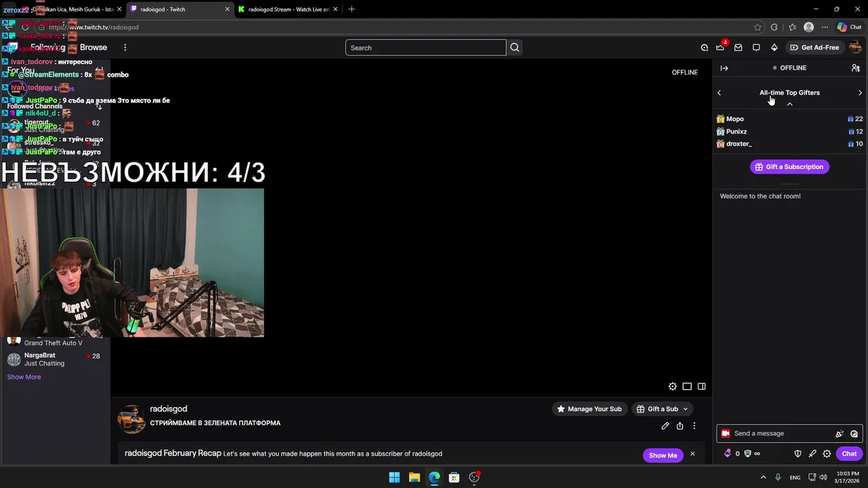Image resolution: width=868 pixels, height=488 pixels.
Task: Open the celebration party popper icon
Action: 840,434
